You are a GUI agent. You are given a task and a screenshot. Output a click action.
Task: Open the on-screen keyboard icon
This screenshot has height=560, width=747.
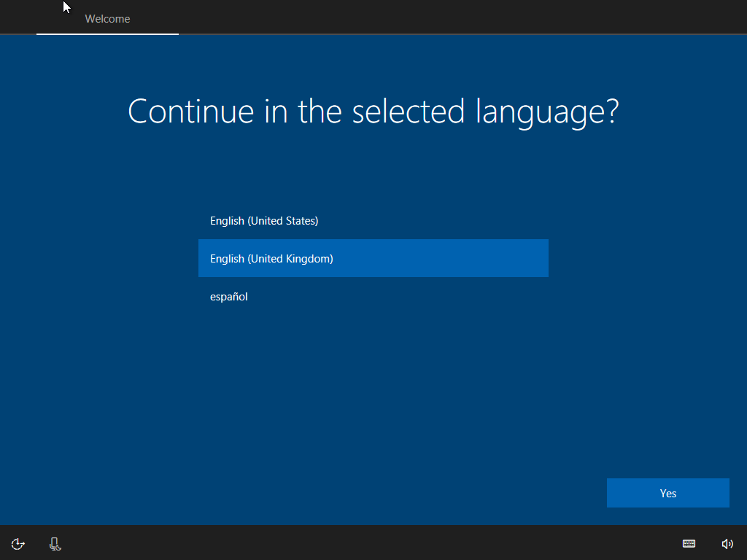coord(689,543)
